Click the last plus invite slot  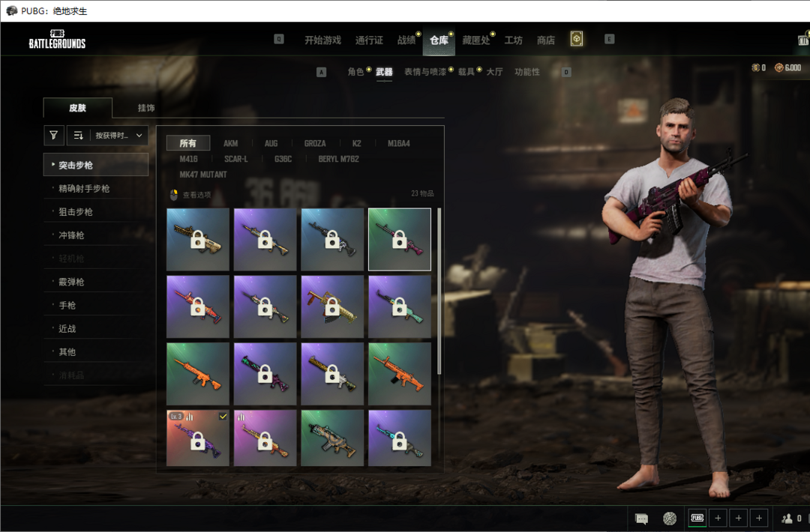coord(759,518)
